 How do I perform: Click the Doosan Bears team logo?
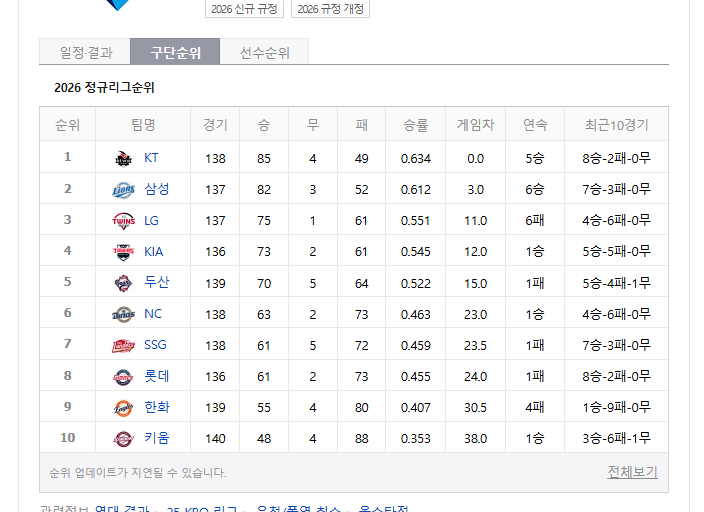coord(123,283)
